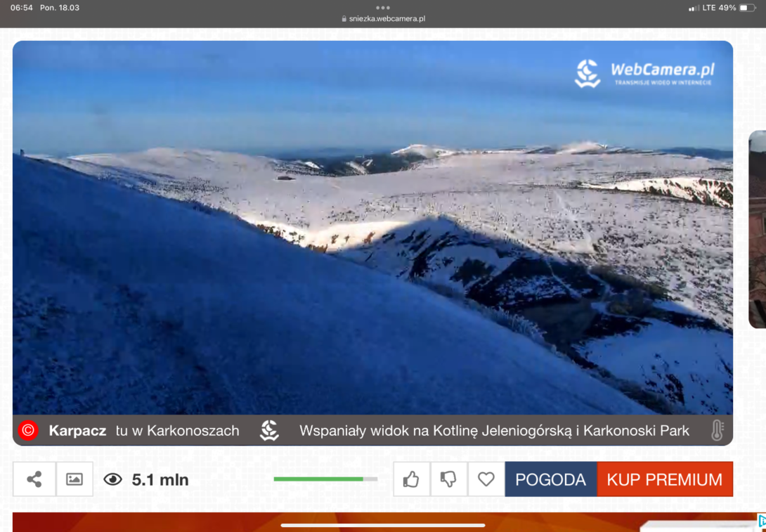This screenshot has width=766, height=532.
Task: Give the stream a thumbs up
Action: (x=411, y=479)
